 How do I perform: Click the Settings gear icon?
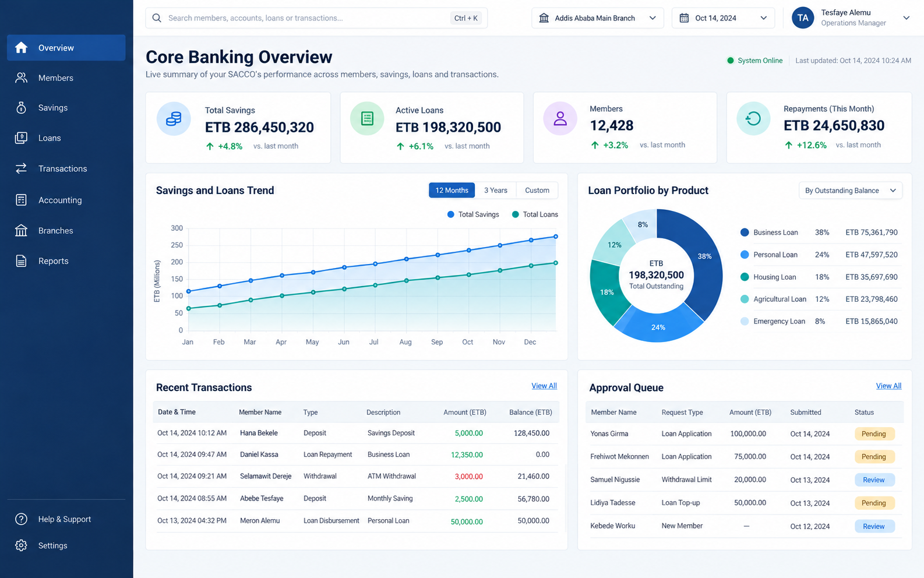pos(22,545)
